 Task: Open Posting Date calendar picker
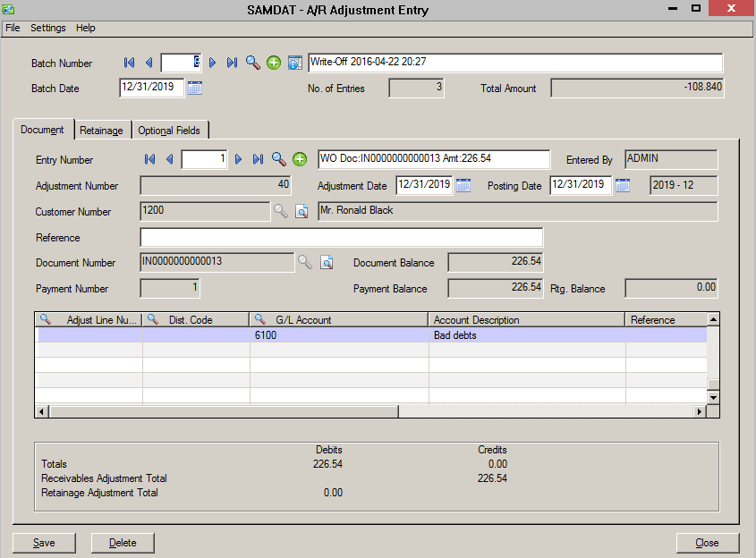pos(623,185)
